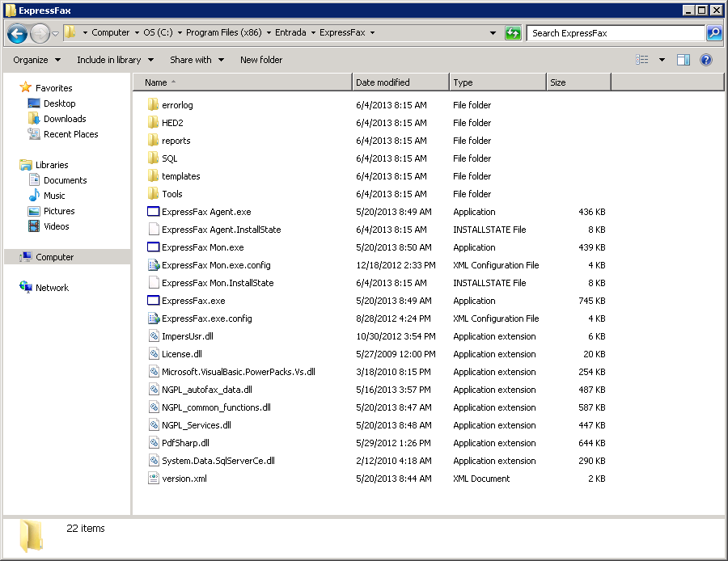
Task: Select the Tools folder icon
Action: tap(153, 193)
